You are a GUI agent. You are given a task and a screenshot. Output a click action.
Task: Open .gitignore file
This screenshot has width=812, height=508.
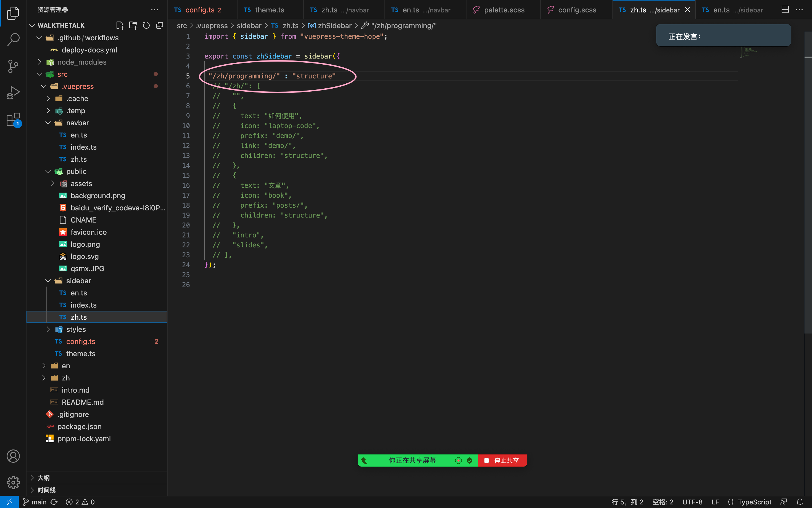[97, 414]
